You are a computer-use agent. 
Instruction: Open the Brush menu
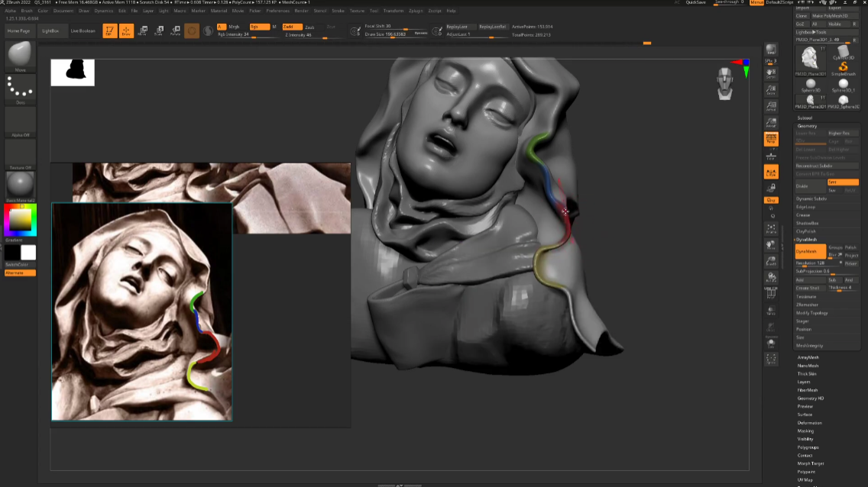(x=27, y=11)
